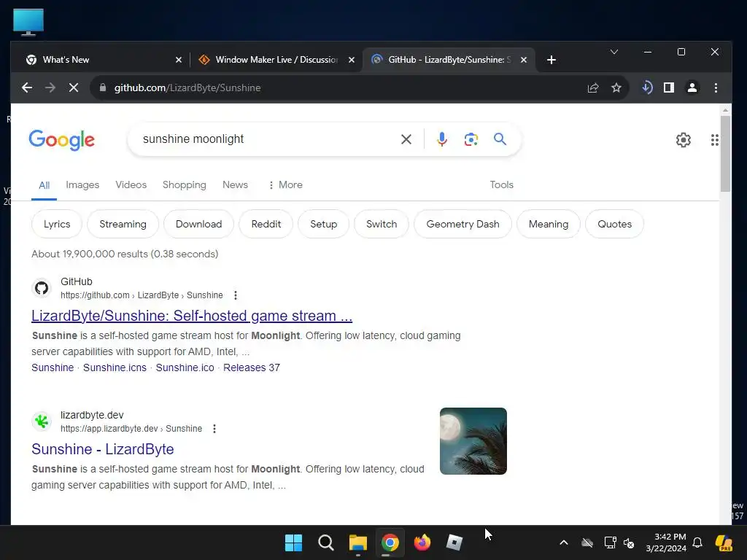Screen dimensions: 747x560
Task: Go forward with the browser forward arrow
Action: click(x=50, y=87)
